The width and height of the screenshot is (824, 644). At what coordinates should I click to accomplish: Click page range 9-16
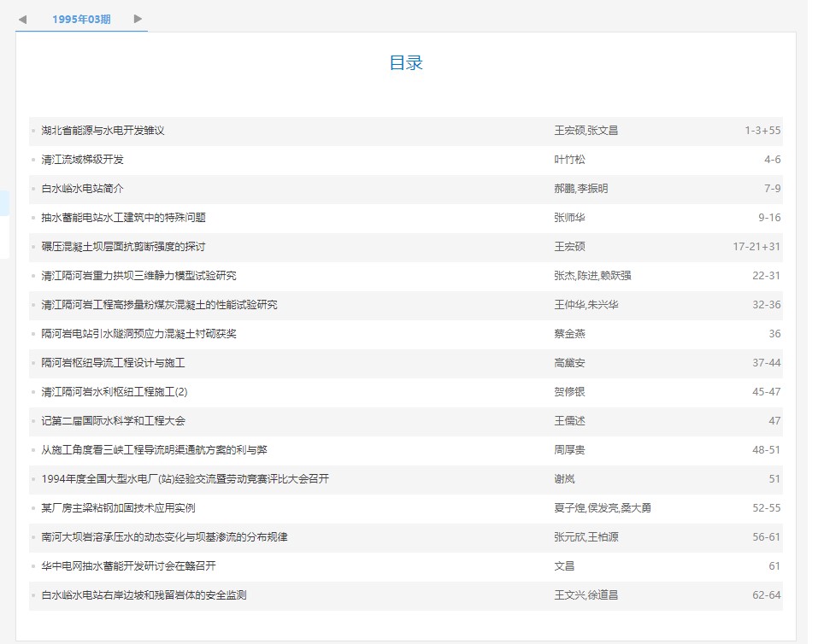pos(769,218)
